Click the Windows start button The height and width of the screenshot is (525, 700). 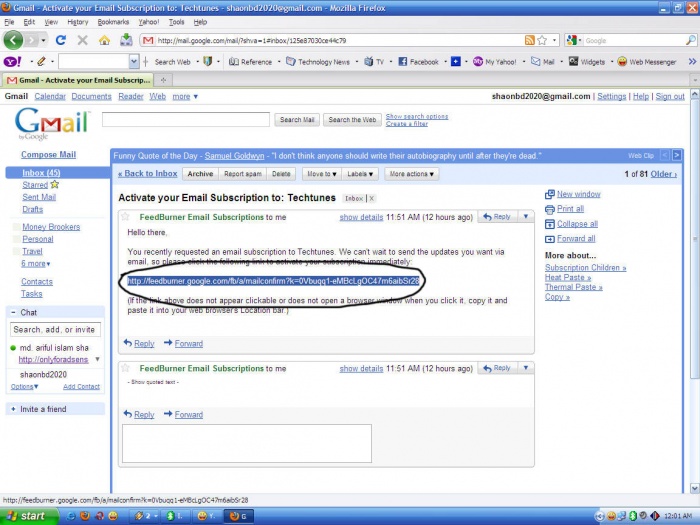(x=29, y=516)
